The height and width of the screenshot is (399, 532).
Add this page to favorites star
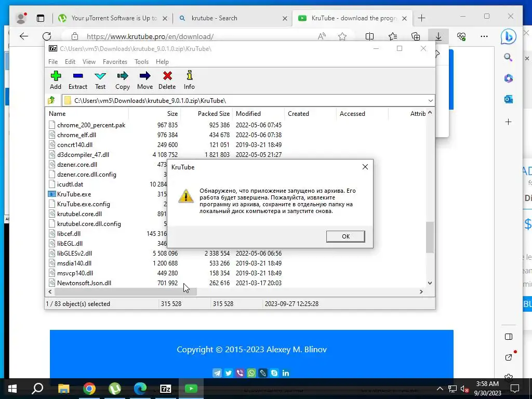pyautogui.click(x=342, y=36)
